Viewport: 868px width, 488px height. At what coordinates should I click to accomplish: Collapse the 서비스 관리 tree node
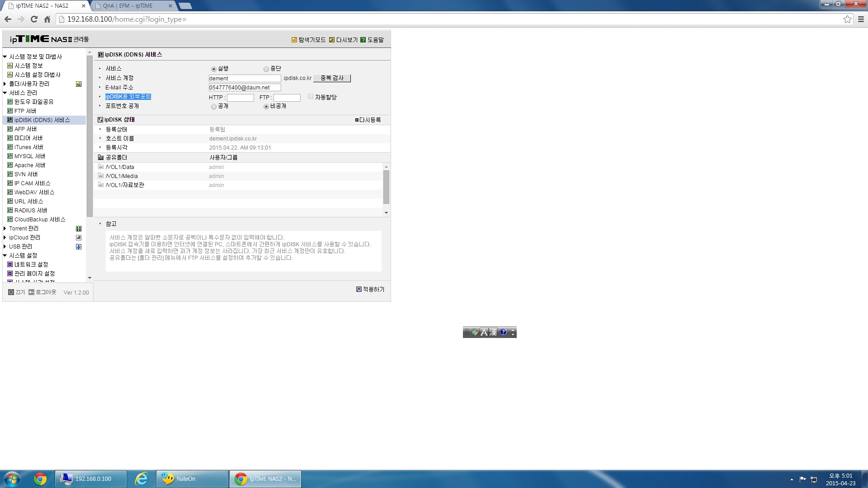pos(5,93)
